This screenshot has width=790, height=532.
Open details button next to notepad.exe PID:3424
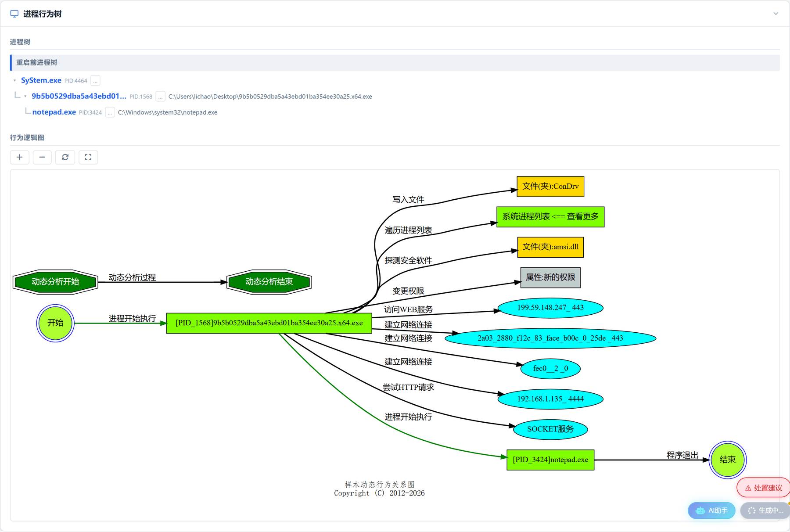coord(110,112)
